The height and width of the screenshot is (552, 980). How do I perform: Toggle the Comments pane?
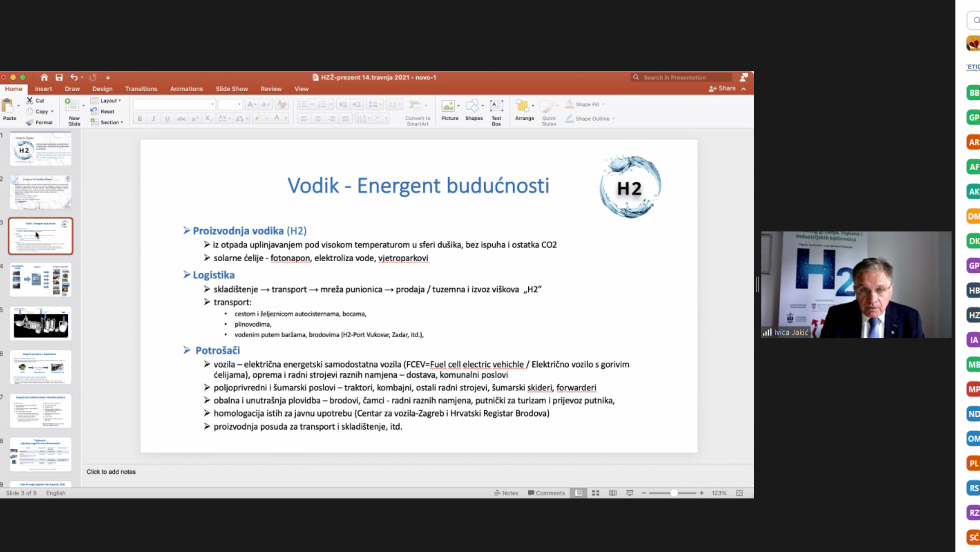point(546,493)
